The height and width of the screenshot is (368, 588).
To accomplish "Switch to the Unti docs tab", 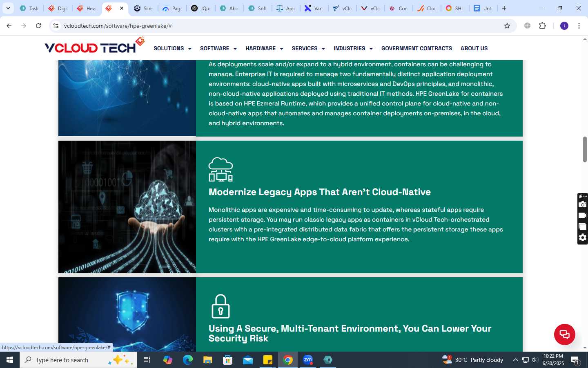I will pyautogui.click(x=483, y=8).
